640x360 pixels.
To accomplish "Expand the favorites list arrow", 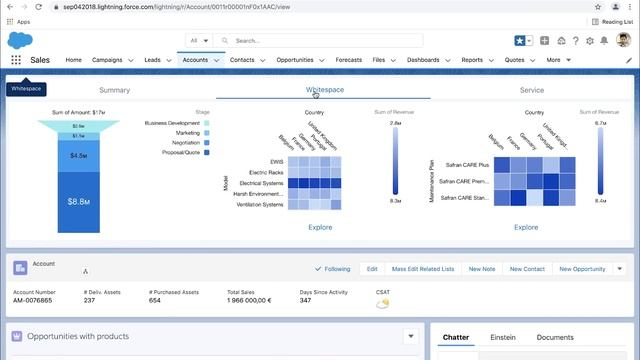I will (x=529, y=40).
